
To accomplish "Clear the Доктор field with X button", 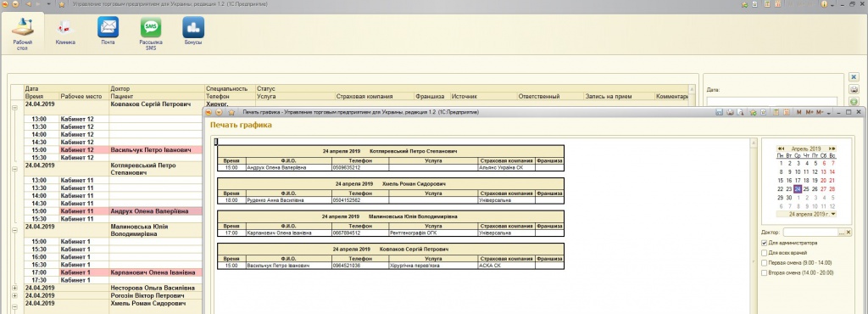I will coord(849,233).
